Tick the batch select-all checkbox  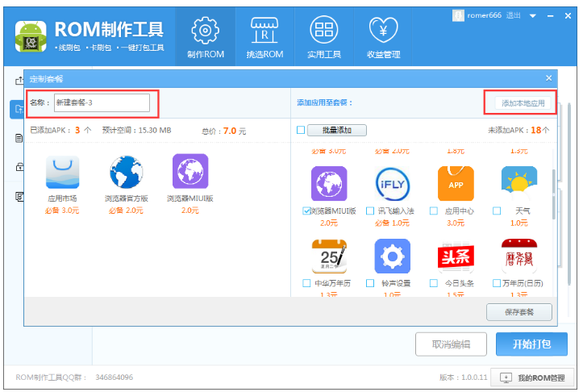[x=301, y=130]
